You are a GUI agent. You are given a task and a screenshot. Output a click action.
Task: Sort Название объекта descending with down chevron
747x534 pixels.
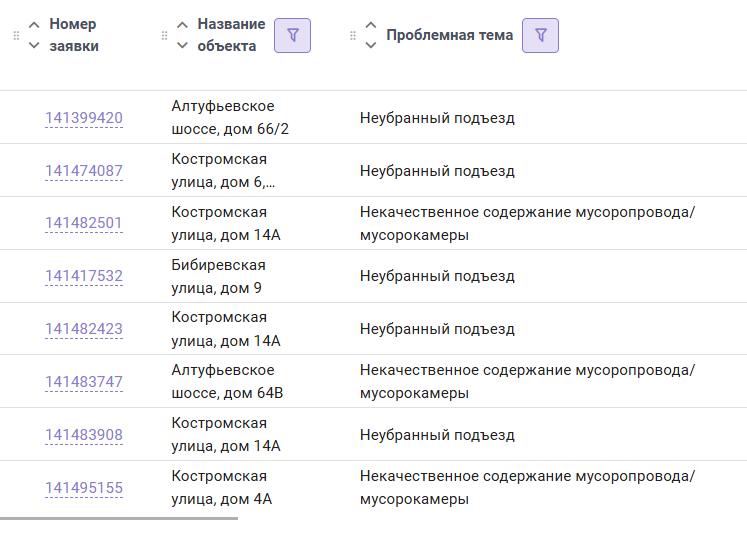click(182, 45)
